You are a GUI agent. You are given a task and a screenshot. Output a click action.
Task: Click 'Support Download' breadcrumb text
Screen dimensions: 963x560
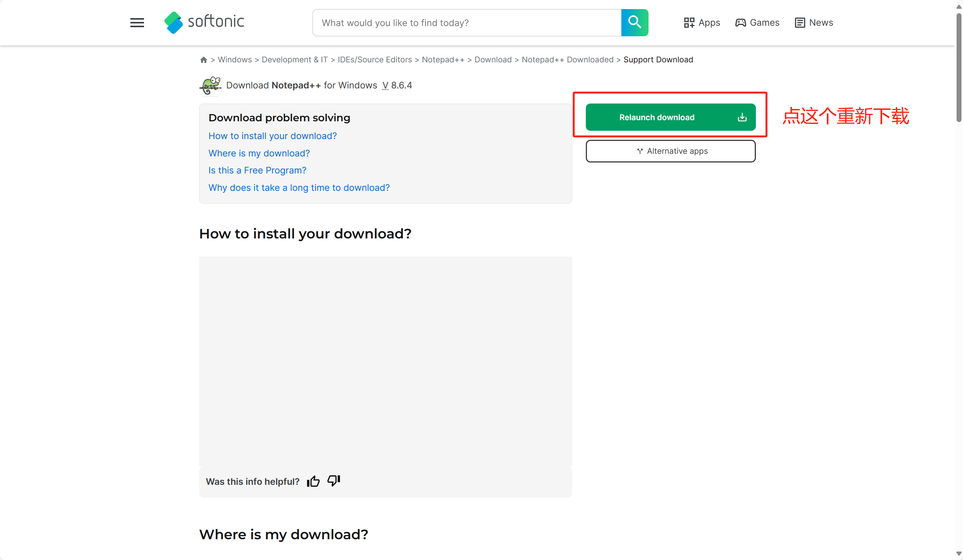[658, 60]
